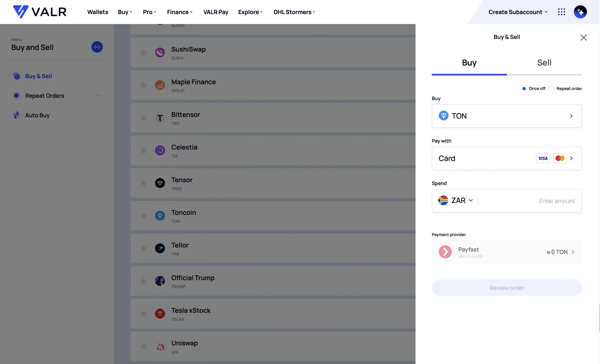Click the Enter amount input field
This screenshot has width=600, height=364.
[x=530, y=201]
